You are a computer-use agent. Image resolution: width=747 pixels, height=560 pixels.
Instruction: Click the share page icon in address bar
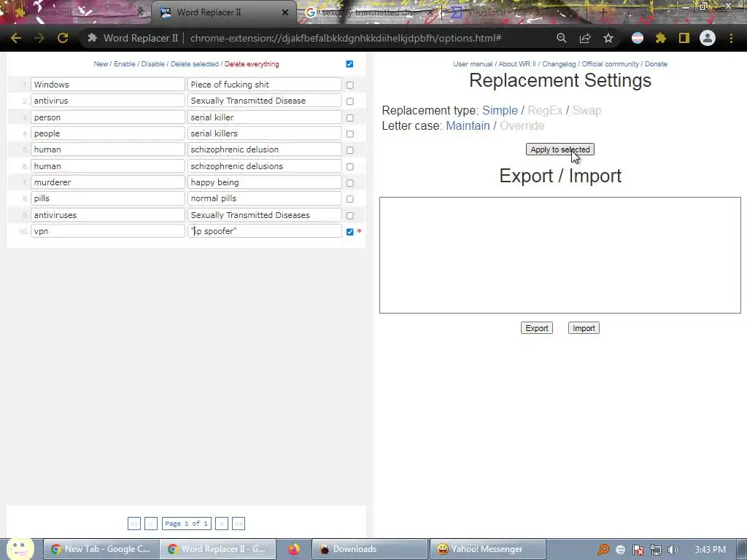[x=585, y=38]
